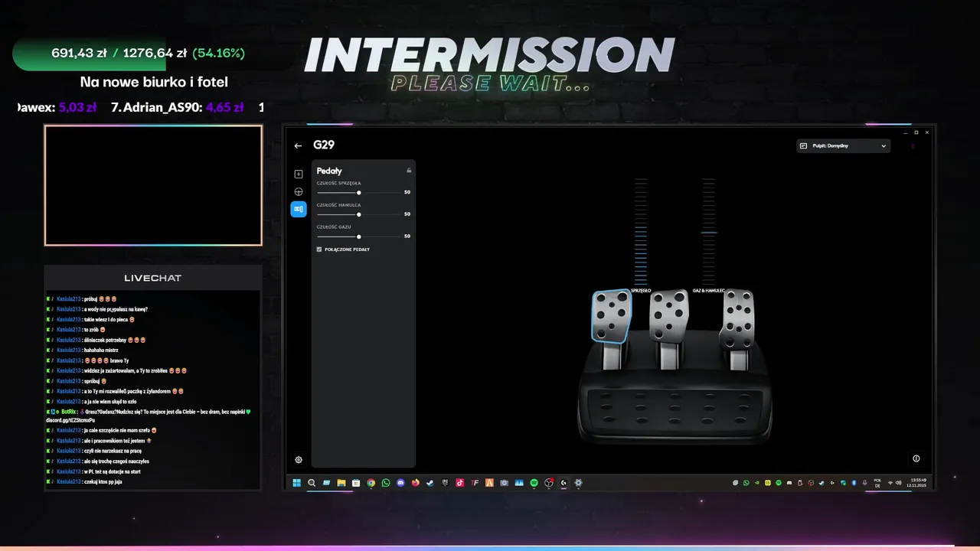This screenshot has width=980, height=551.
Task: Click the Pedały panel heading
Action: (x=329, y=171)
